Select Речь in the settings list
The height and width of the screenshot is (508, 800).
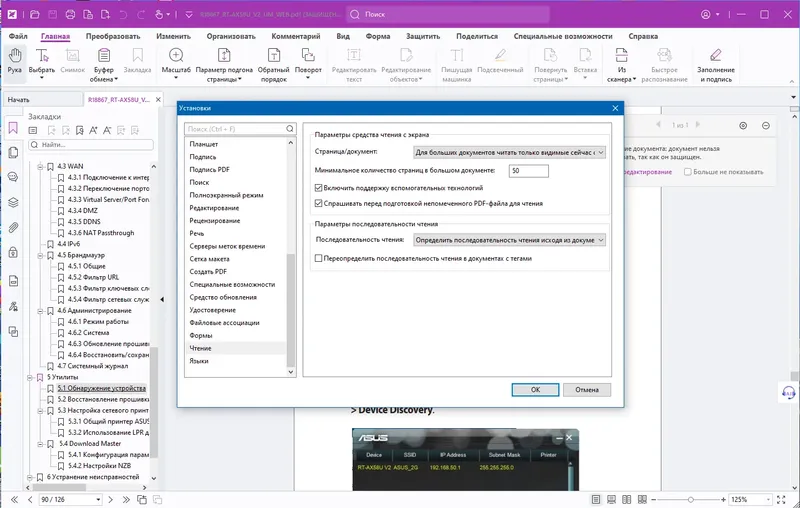pos(196,234)
